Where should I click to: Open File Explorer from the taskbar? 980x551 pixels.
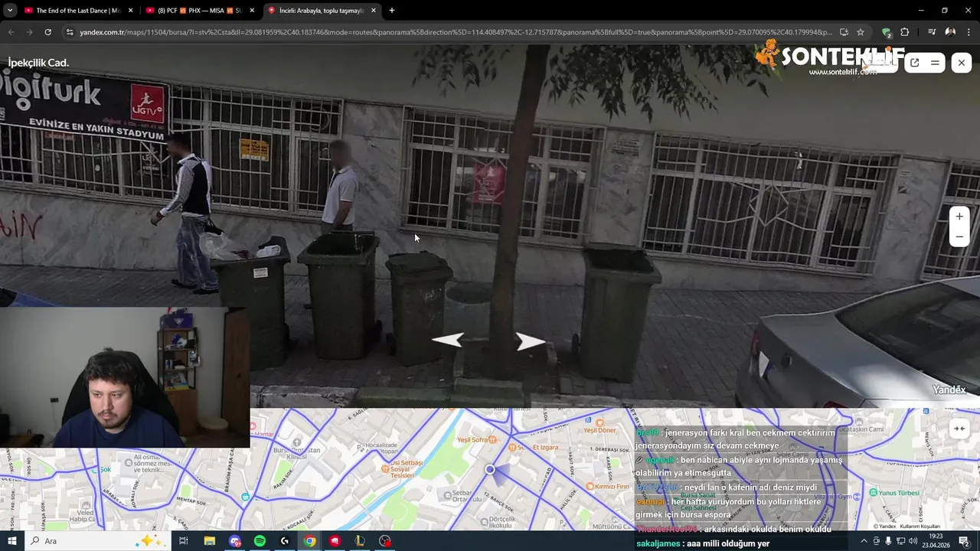(209, 541)
